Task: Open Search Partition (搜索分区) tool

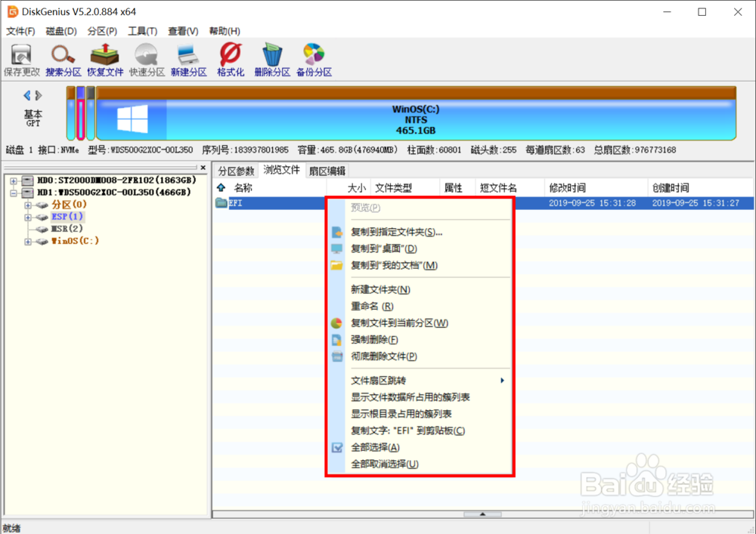Action: coord(64,60)
